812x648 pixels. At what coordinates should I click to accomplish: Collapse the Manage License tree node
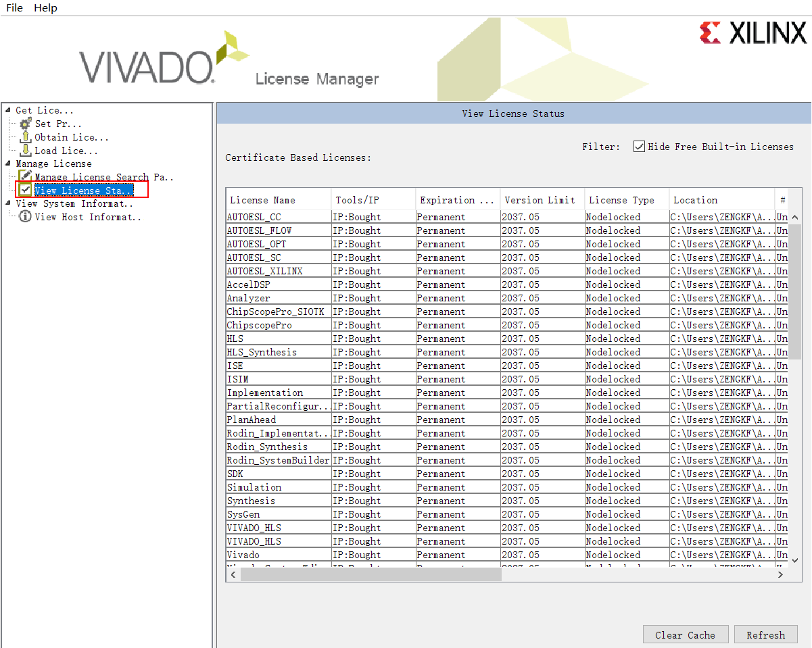(7, 164)
